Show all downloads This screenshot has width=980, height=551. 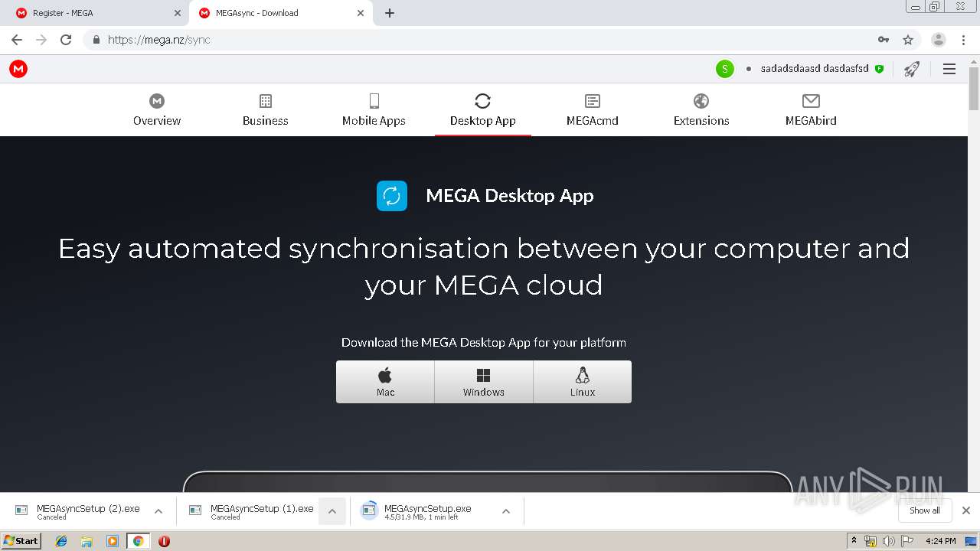pyautogui.click(x=925, y=510)
